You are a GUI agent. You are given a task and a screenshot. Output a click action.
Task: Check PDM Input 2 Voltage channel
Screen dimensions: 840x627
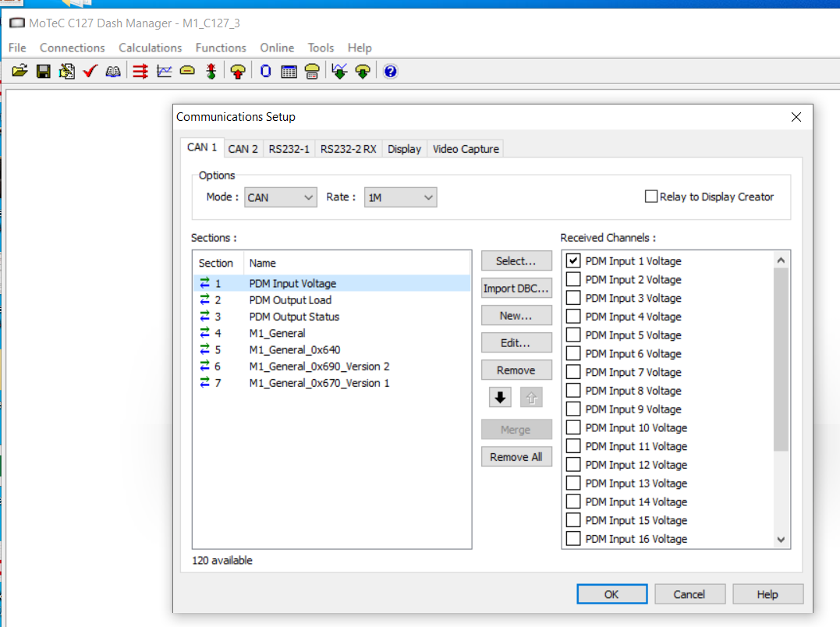573,279
